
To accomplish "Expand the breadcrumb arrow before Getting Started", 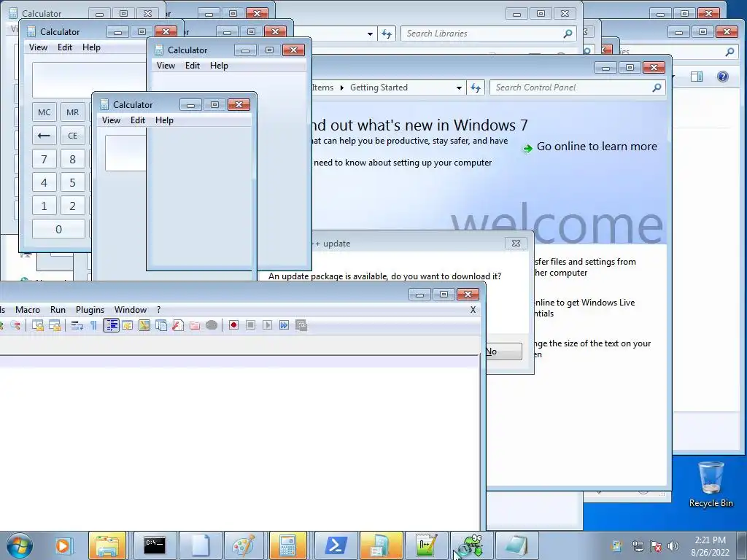I will 341,87.
